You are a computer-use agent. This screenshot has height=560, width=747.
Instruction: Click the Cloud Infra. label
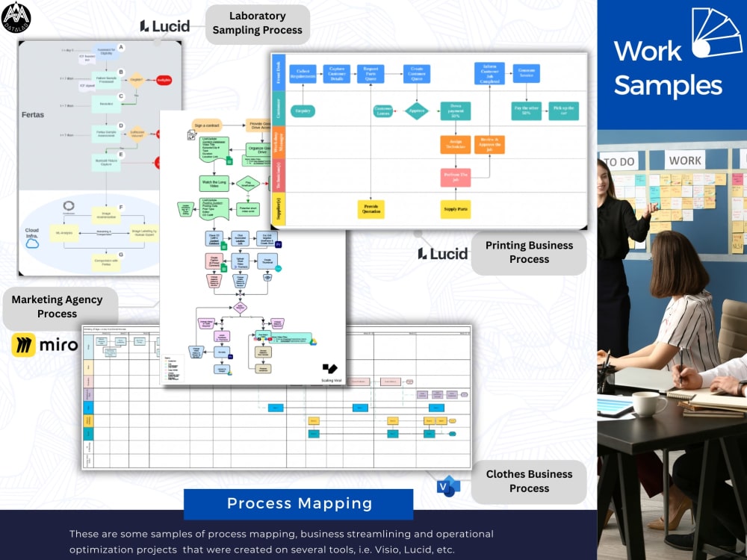(x=32, y=233)
